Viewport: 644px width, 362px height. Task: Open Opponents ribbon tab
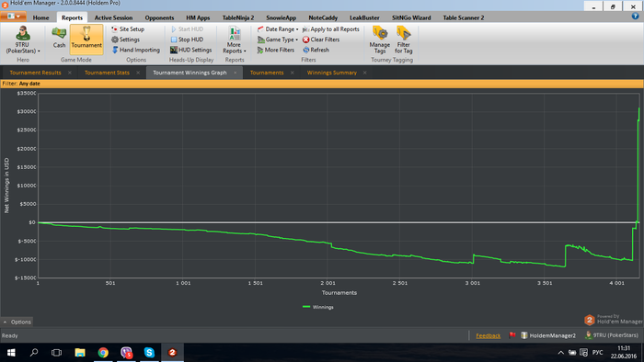click(159, 17)
